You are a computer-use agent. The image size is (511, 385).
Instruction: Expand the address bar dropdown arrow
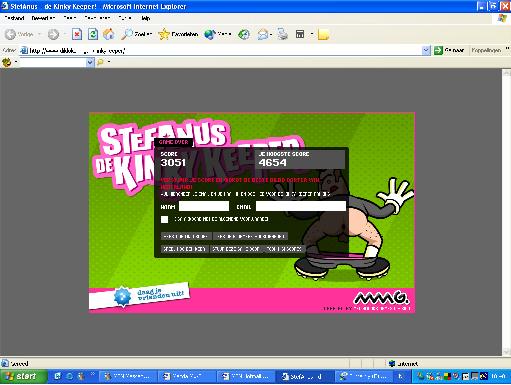(426, 50)
